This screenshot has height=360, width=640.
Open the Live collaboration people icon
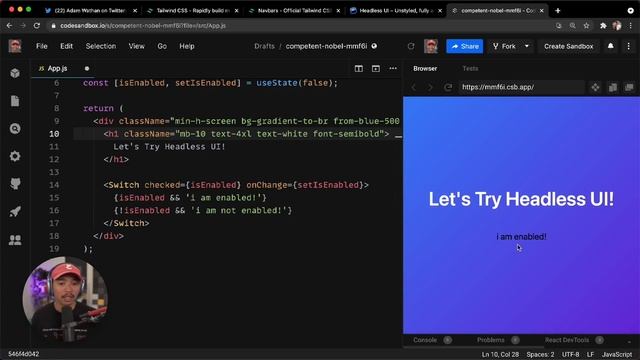point(15,240)
